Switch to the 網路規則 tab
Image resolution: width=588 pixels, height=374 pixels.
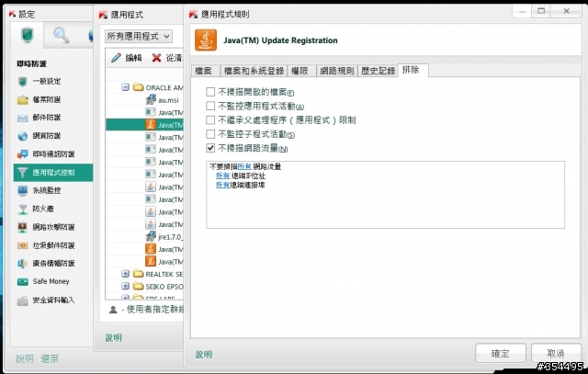point(337,71)
